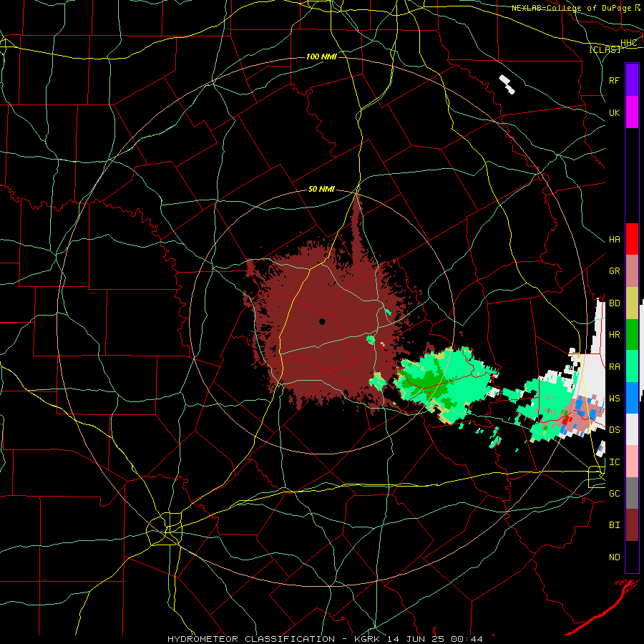Pick the light green RA legend swatch
Viewport: 644px width, 644px height.
pyautogui.click(x=632, y=366)
